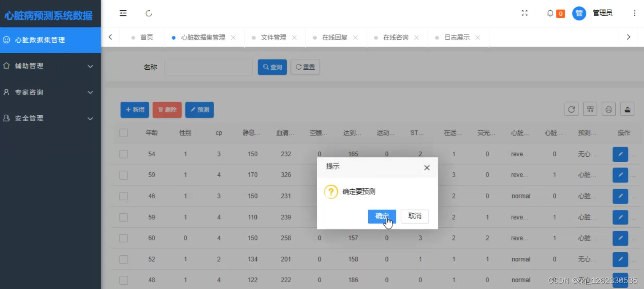The height and width of the screenshot is (289, 644).
Task: Expand the 专家咨询 sidebar menu
Action: [x=50, y=92]
